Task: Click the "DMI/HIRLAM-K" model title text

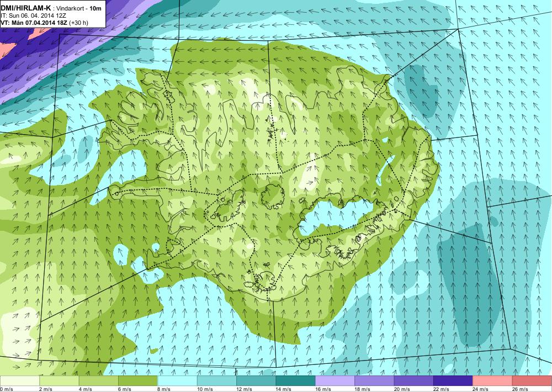Action: coord(26,8)
